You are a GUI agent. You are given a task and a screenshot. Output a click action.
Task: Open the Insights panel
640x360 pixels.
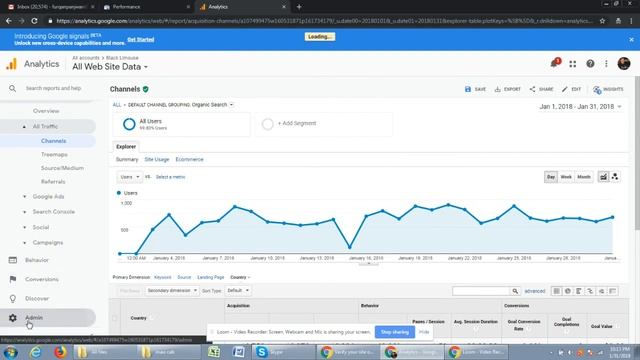pos(608,89)
